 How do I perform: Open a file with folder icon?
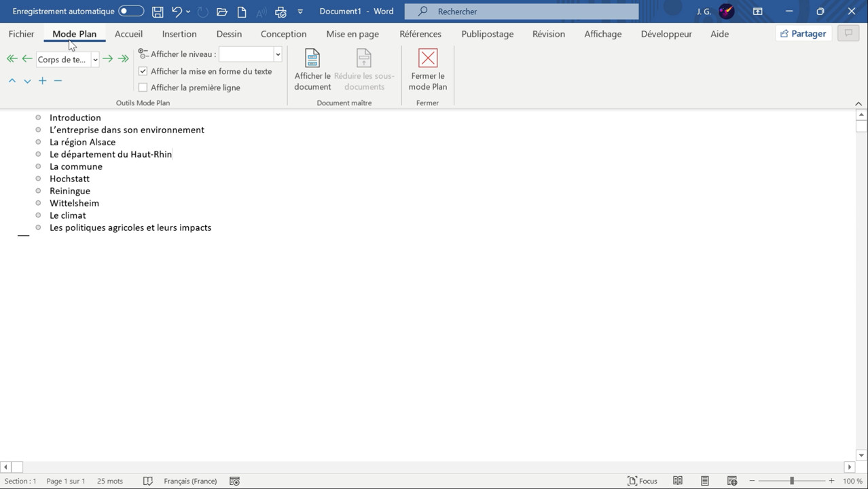221,12
